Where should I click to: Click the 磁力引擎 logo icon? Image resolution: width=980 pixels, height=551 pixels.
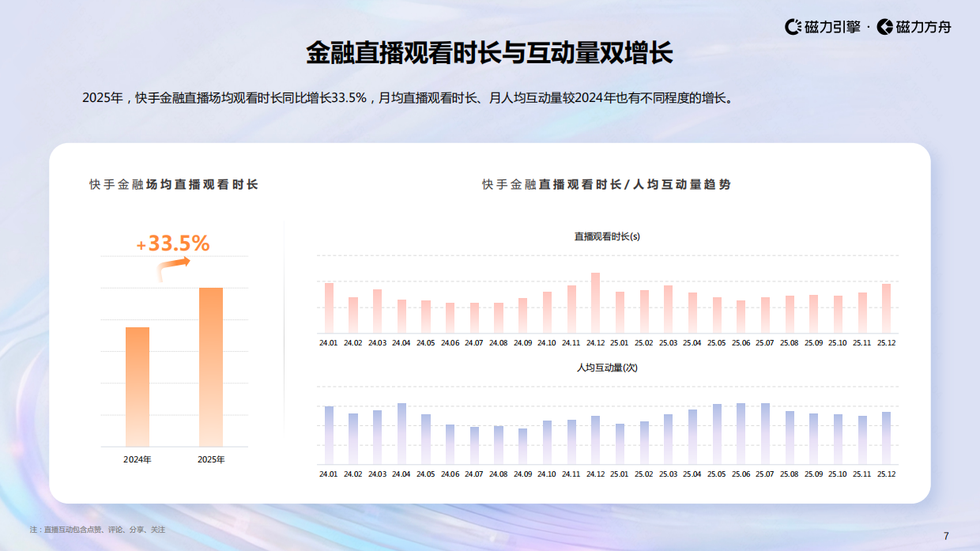pos(793,25)
